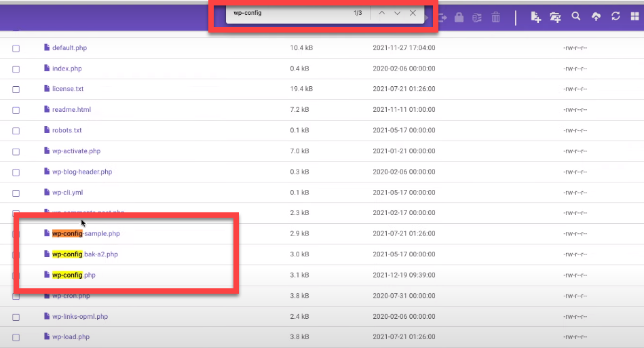Open the robots.txt file name
644x348 pixels.
tap(67, 130)
